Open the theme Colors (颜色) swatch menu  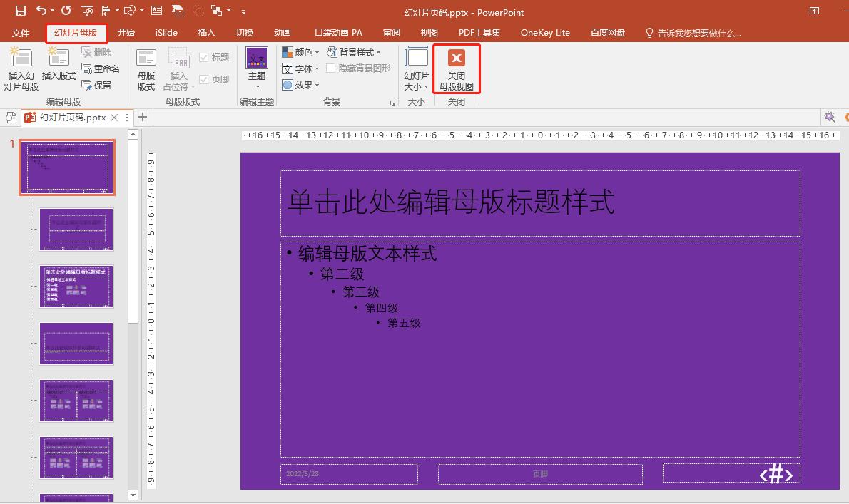(299, 51)
